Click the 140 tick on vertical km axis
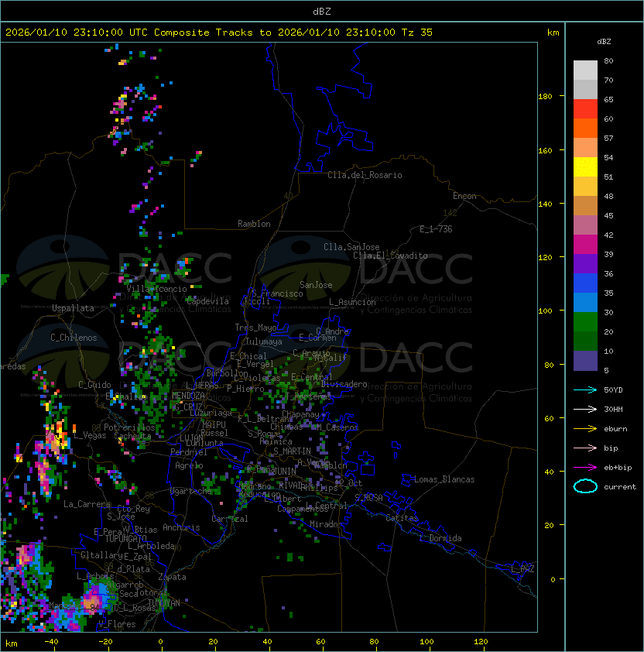This screenshot has height=652, width=644. click(545, 204)
